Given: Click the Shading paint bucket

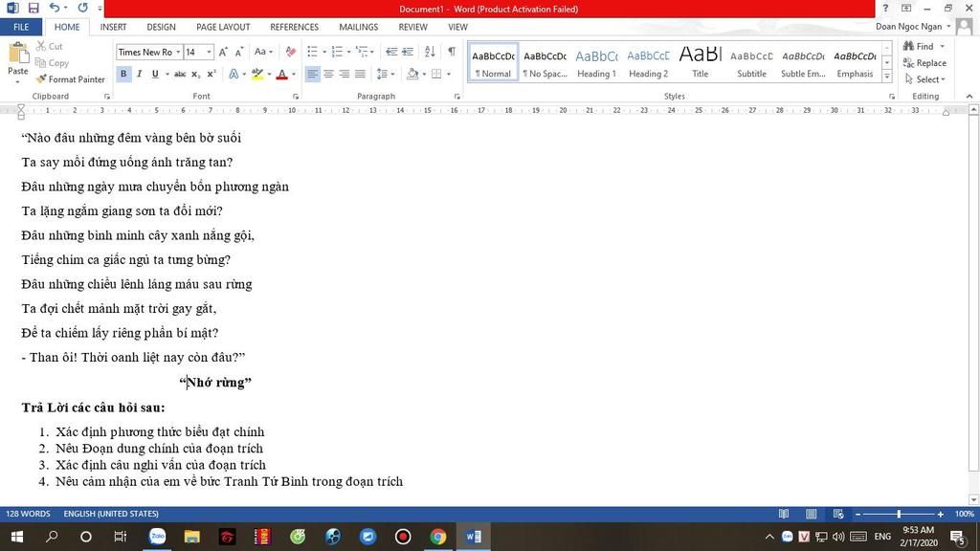Looking at the screenshot, I should (x=412, y=74).
